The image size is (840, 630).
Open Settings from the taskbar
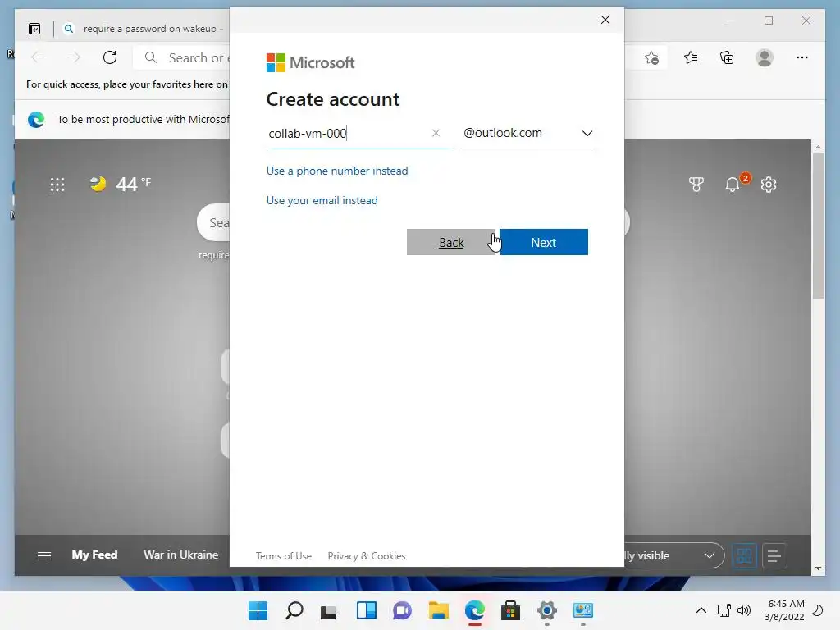[547, 610]
